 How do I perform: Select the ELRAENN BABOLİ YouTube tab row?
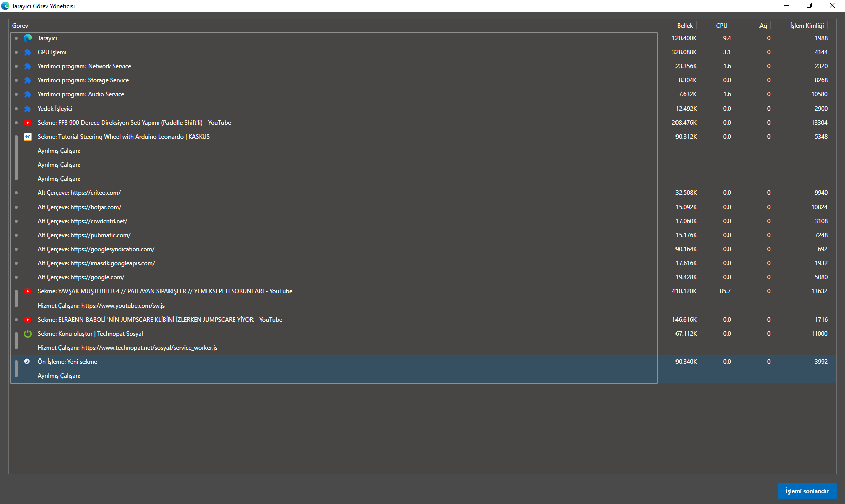click(x=422, y=320)
